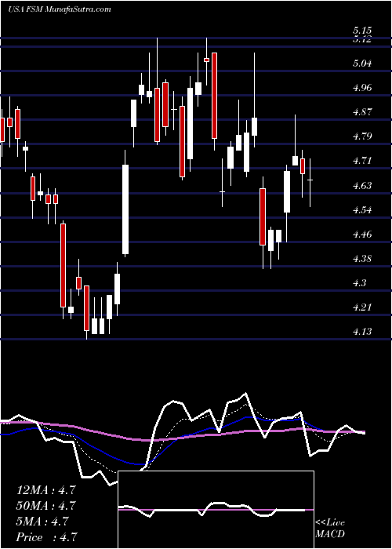Click the Price : 4.7 readout
Screen dimensions: 392x549
point(45,536)
